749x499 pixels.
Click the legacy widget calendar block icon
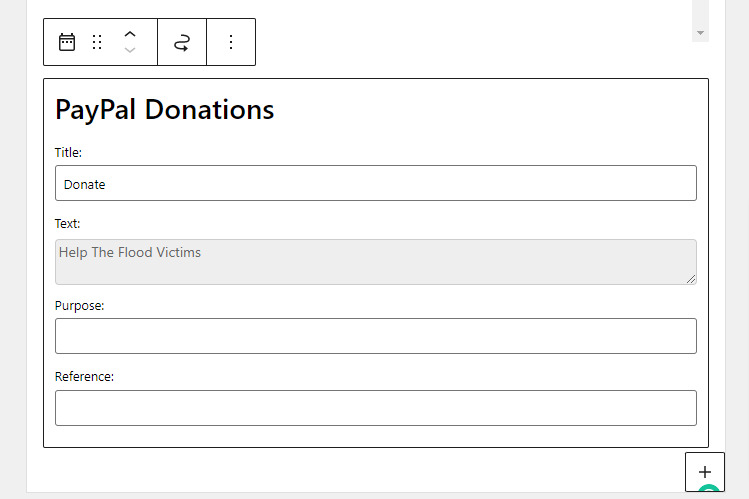tap(67, 42)
